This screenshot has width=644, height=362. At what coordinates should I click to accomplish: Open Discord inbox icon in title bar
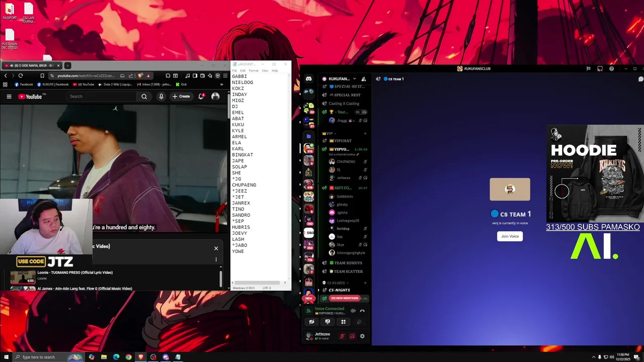pyautogui.click(x=600, y=68)
